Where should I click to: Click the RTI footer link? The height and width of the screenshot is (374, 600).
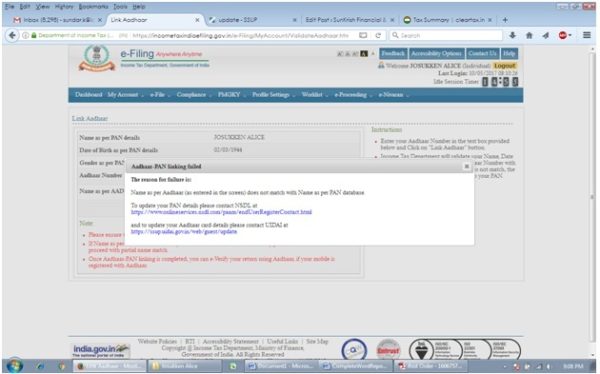tap(190, 341)
